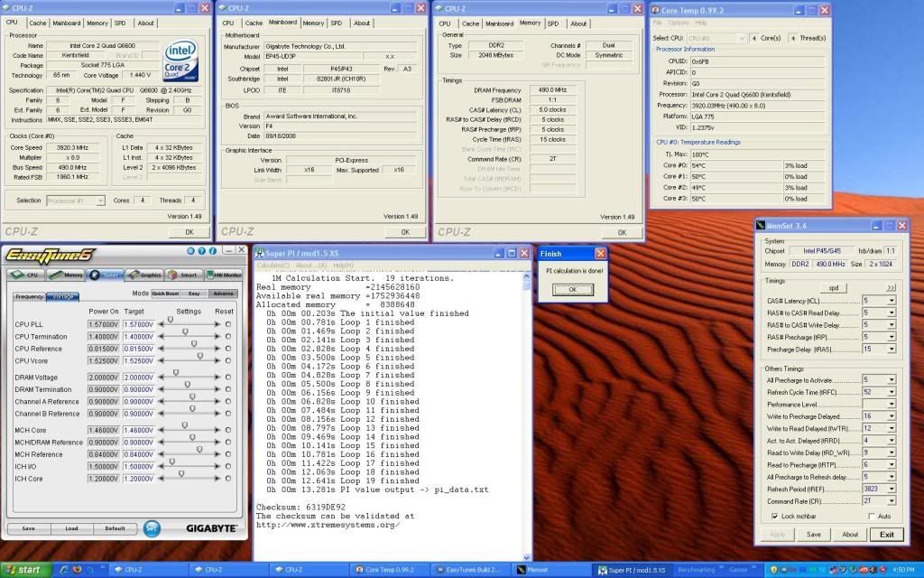Click the Default button in EasyTune6
Viewport: 924px width, 578px height.
pyautogui.click(x=115, y=528)
